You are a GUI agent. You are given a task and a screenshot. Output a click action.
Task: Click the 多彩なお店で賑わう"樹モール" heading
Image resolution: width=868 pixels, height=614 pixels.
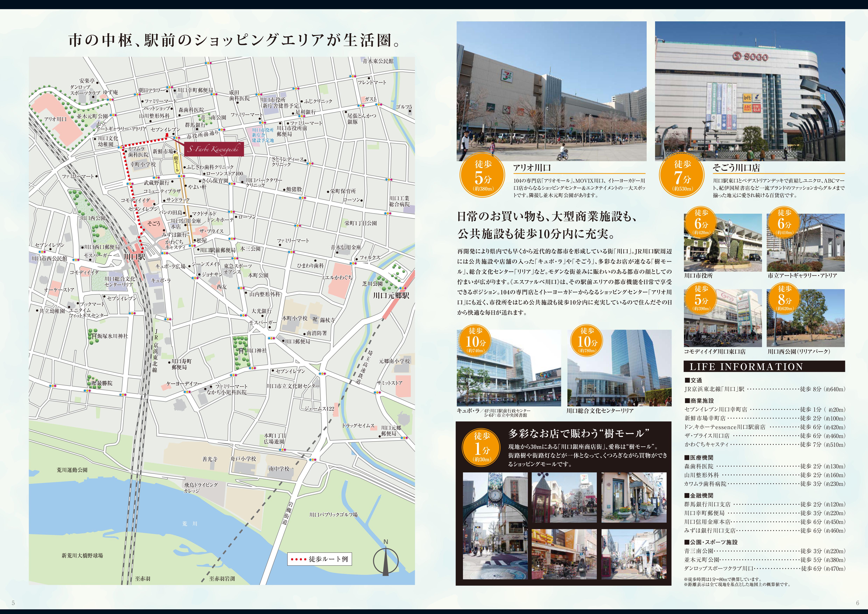click(579, 433)
